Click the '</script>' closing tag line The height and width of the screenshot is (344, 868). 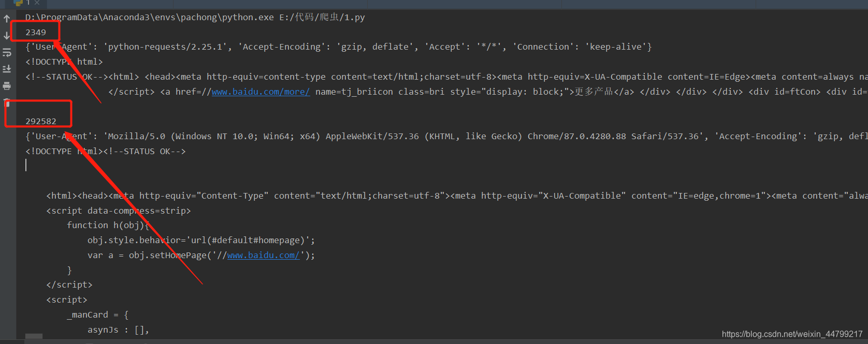[69, 285]
